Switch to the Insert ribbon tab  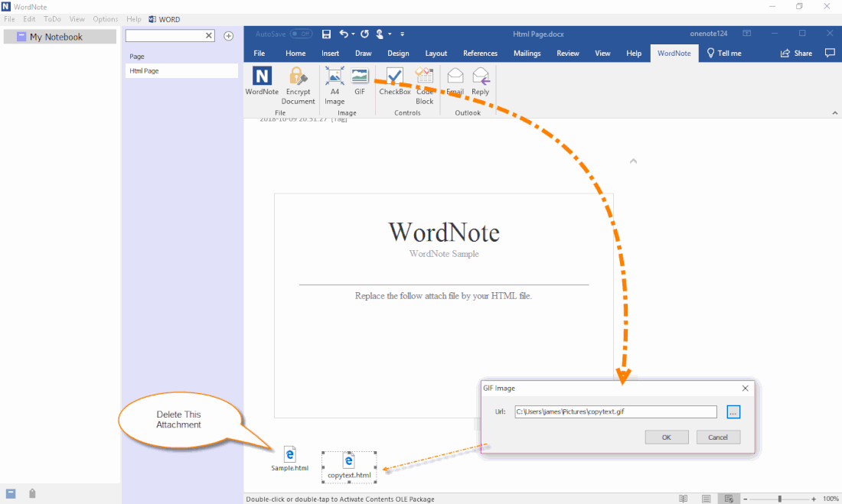pos(330,53)
